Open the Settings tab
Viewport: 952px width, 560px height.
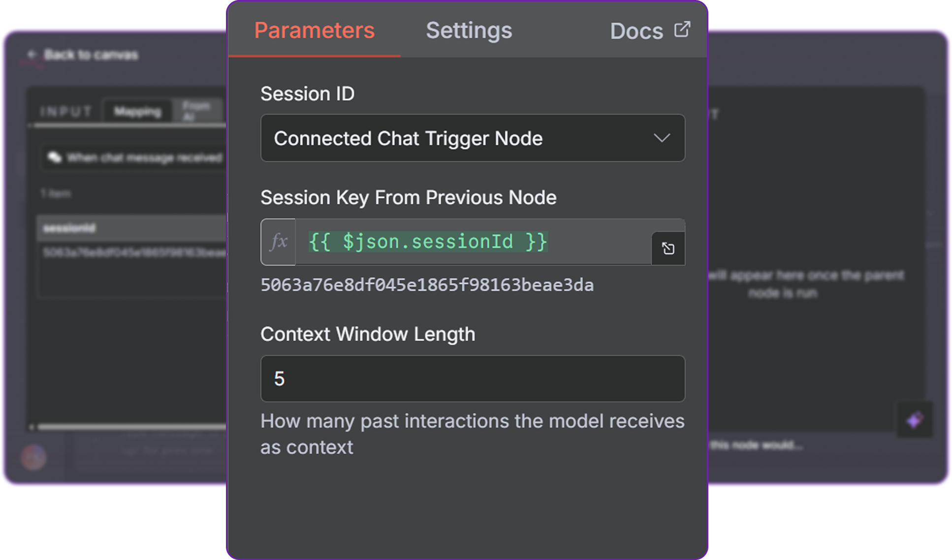469,31
